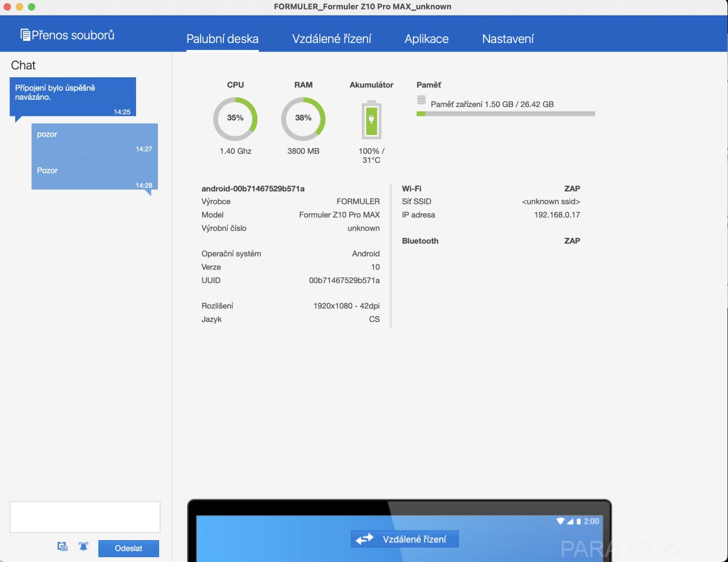Image resolution: width=728 pixels, height=562 pixels.
Task: Click the clipboard share icon under chat box
Action: coord(63,546)
